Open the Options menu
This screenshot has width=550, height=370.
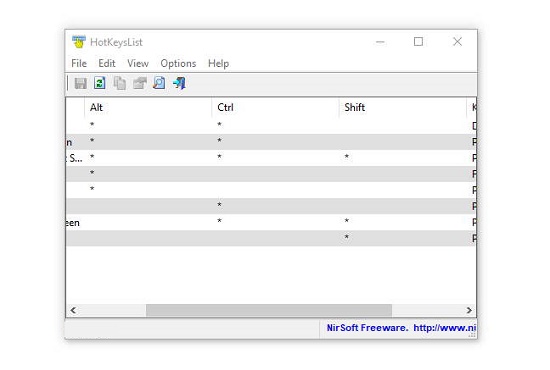point(178,63)
